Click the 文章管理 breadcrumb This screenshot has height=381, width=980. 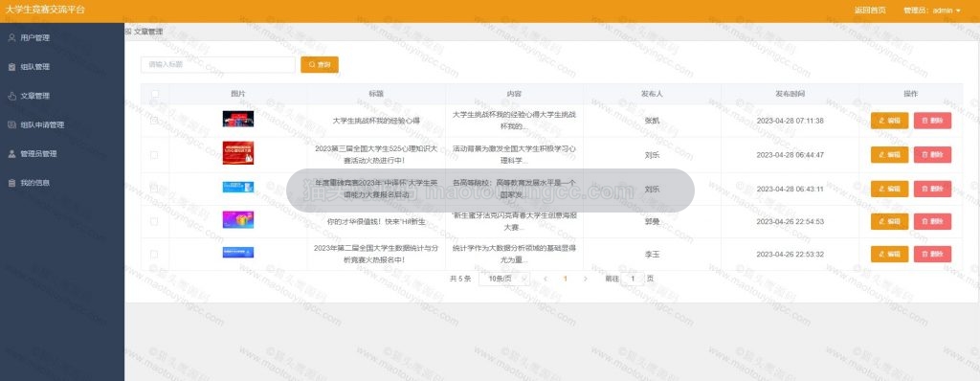[x=148, y=32]
